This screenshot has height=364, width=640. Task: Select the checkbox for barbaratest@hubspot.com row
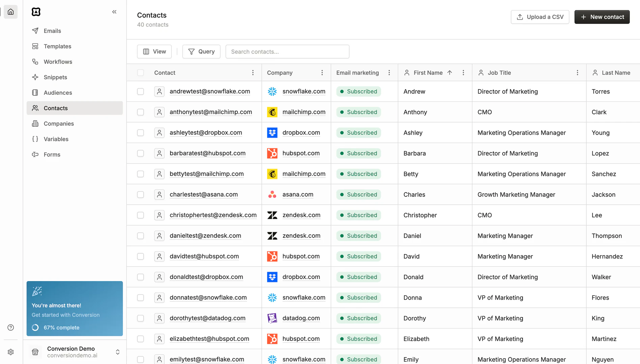coord(140,153)
